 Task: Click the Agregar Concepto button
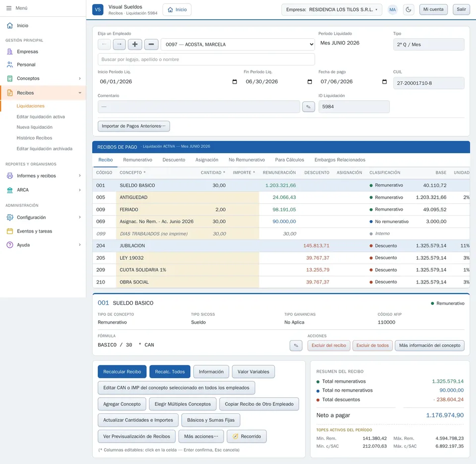[x=122, y=404]
